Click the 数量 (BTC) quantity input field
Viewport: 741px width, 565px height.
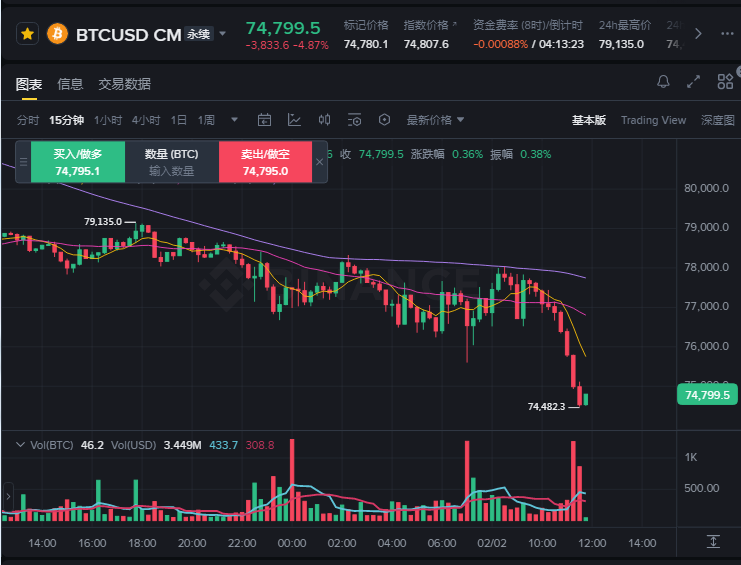[172, 162]
